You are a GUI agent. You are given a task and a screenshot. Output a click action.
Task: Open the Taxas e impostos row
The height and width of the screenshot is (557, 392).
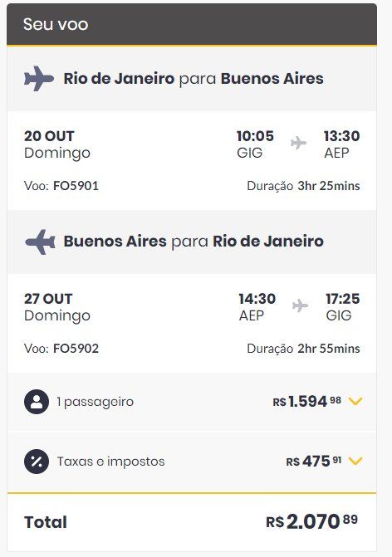192,462
